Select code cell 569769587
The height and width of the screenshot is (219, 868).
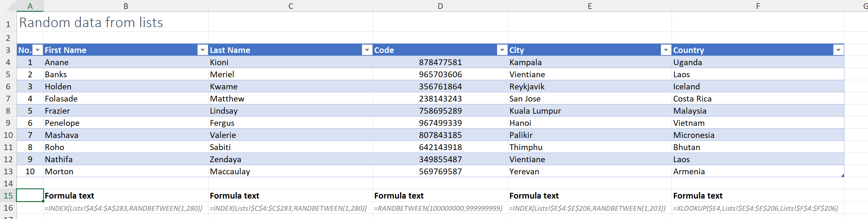(440, 171)
